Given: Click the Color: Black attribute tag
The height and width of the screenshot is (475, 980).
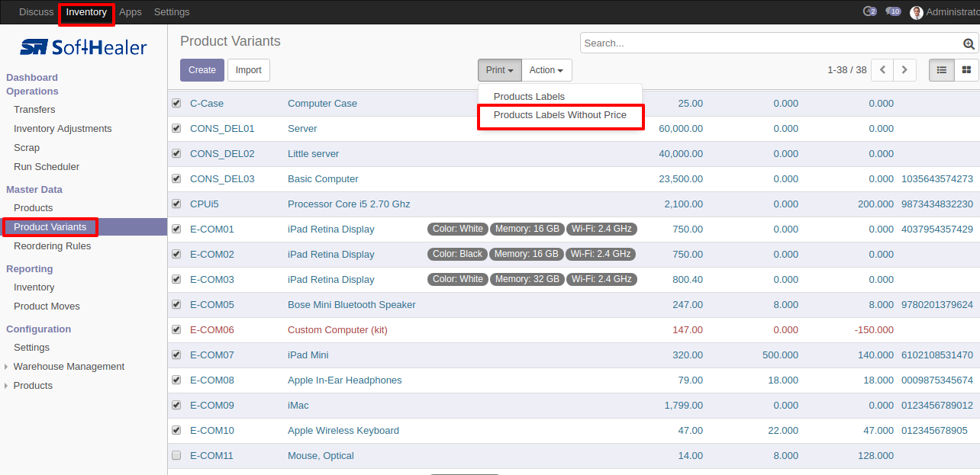Looking at the screenshot, I should (x=458, y=254).
